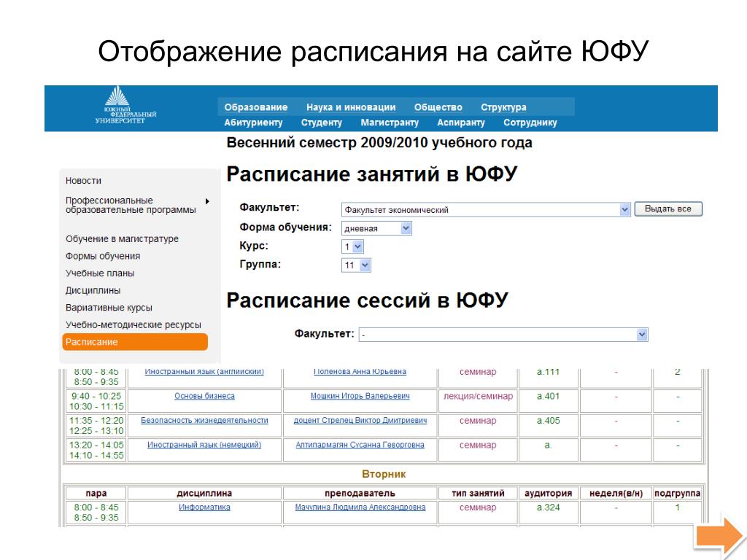Open the Сотруднику section
Image resolution: width=747 pixels, height=560 pixels.
530,122
